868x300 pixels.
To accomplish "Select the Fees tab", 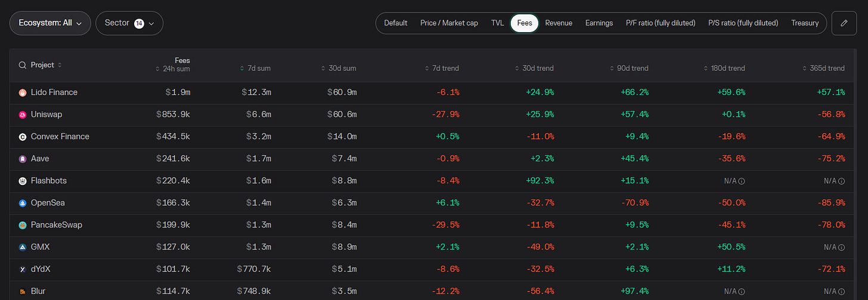I will (x=525, y=23).
